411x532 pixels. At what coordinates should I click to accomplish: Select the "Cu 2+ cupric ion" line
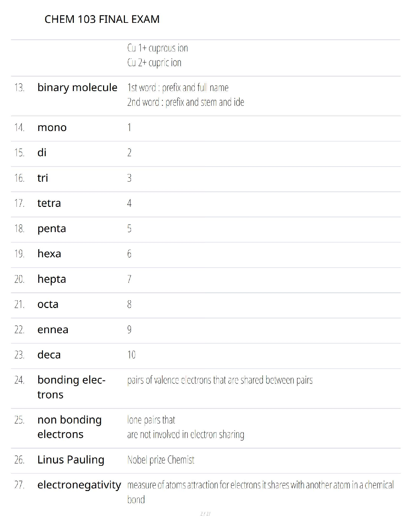click(154, 62)
